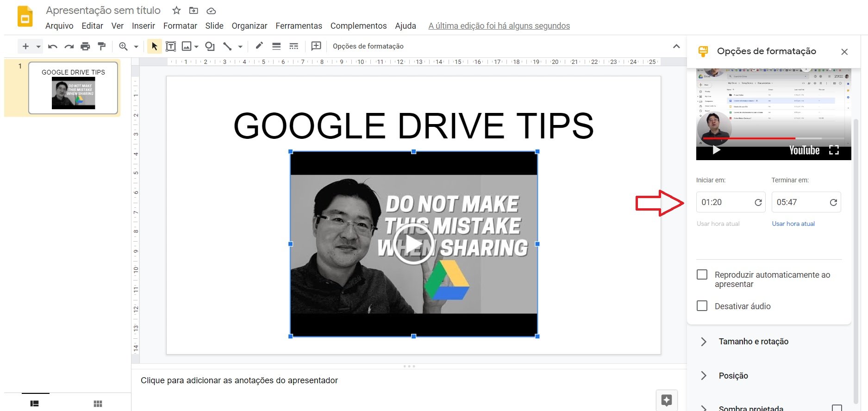
Task: Click the print icon
Action: click(x=85, y=46)
